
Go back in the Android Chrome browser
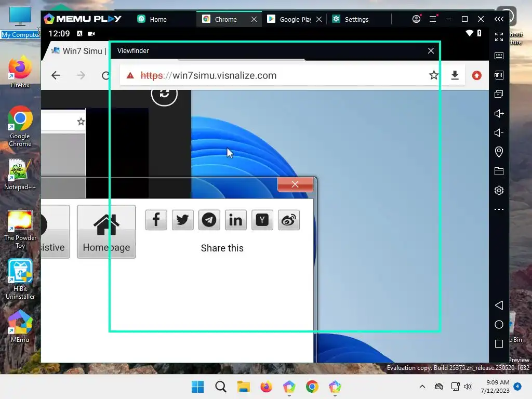56,75
